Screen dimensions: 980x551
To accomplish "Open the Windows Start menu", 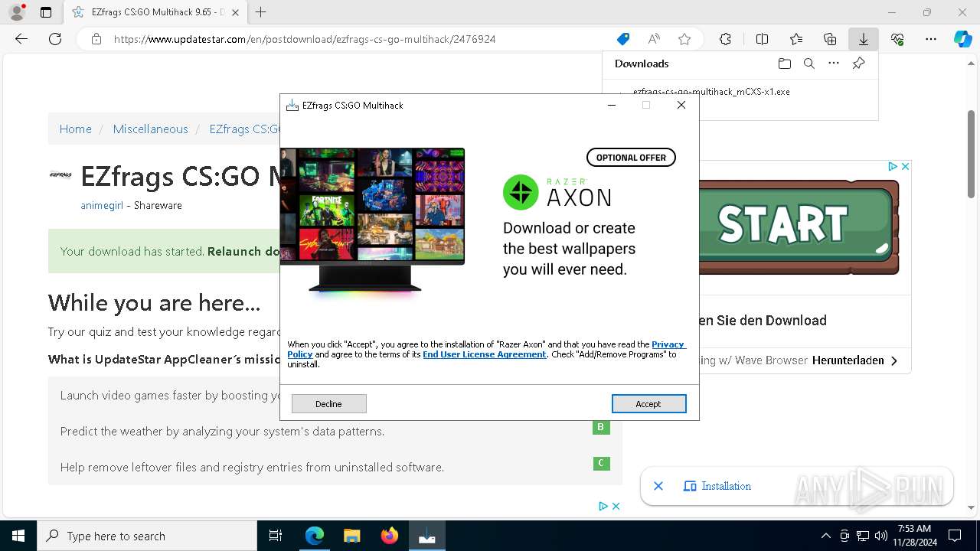I will [x=18, y=536].
